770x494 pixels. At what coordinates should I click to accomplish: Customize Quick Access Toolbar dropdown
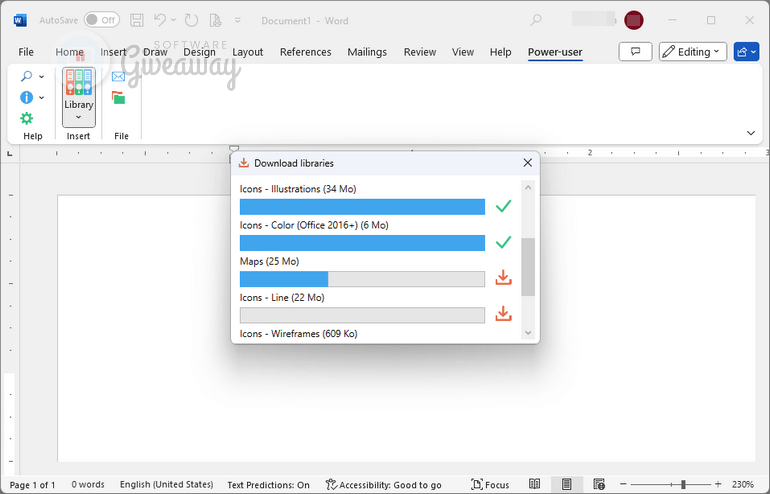[238, 20]
